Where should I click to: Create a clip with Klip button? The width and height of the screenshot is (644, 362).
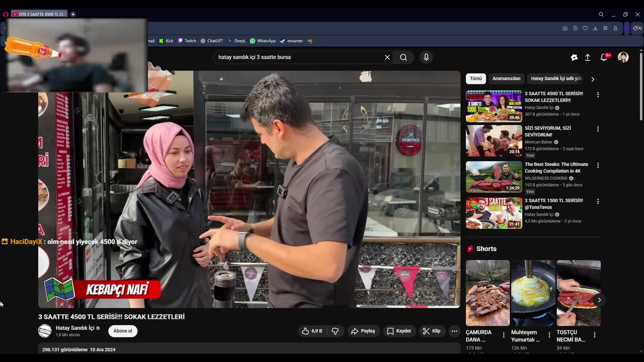(x=432, y=331)
